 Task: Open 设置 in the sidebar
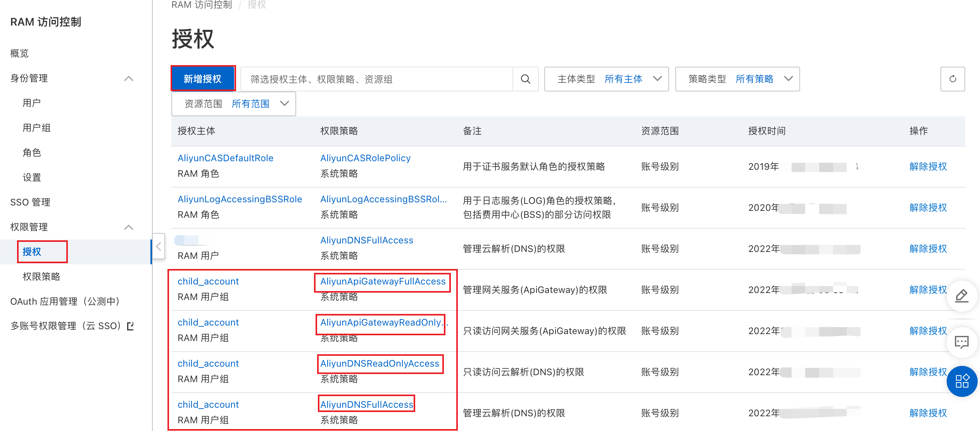[x=32, y=178]
